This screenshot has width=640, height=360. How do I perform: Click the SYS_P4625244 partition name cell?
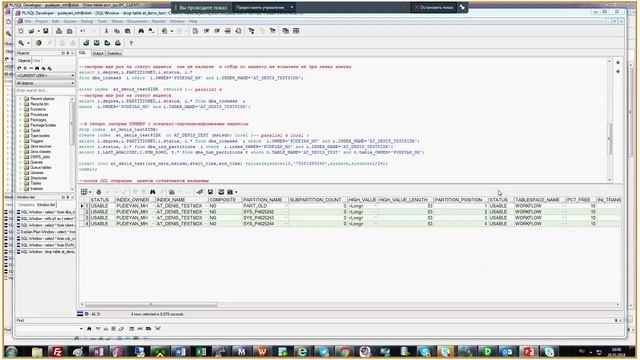(x=265, y=224)
